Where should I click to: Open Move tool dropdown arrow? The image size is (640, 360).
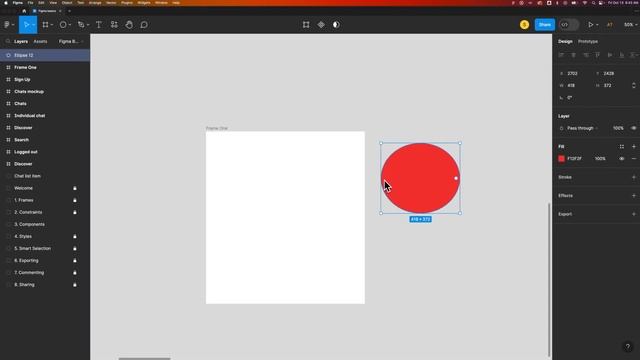tap(33, 25)
